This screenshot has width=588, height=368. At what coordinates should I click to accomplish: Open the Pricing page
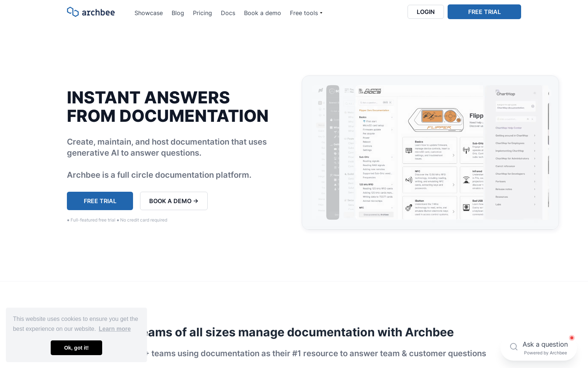[x=202, y=13]
